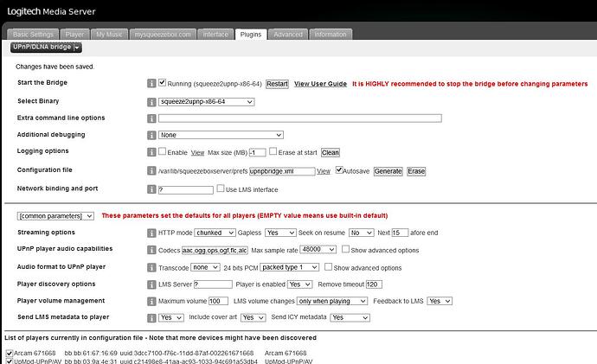Show info icon for Player discovery options
The width and height of the screenshot is (597, 364).
click(x=151, y=284)
